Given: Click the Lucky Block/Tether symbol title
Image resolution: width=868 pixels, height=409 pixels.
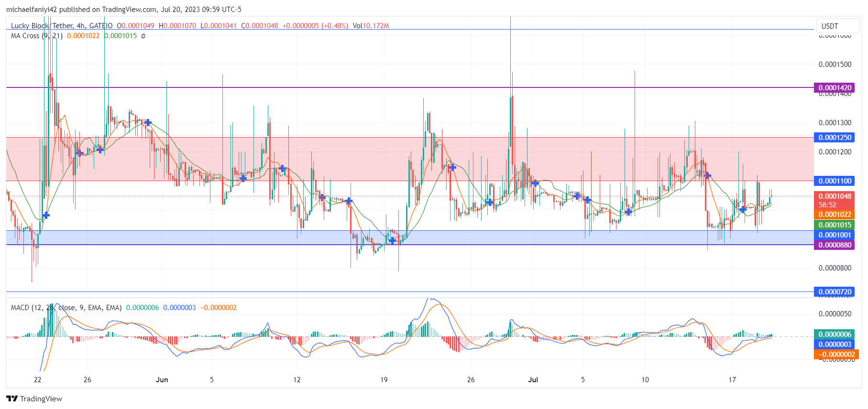Looking at the screenshot, I should 62,26.
